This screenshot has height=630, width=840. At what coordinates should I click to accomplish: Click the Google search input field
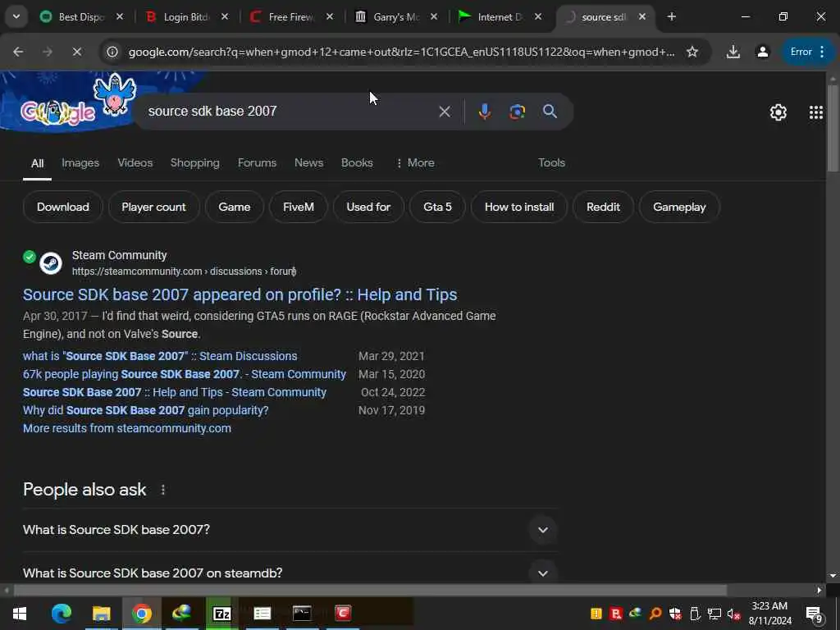coord(288,112)
